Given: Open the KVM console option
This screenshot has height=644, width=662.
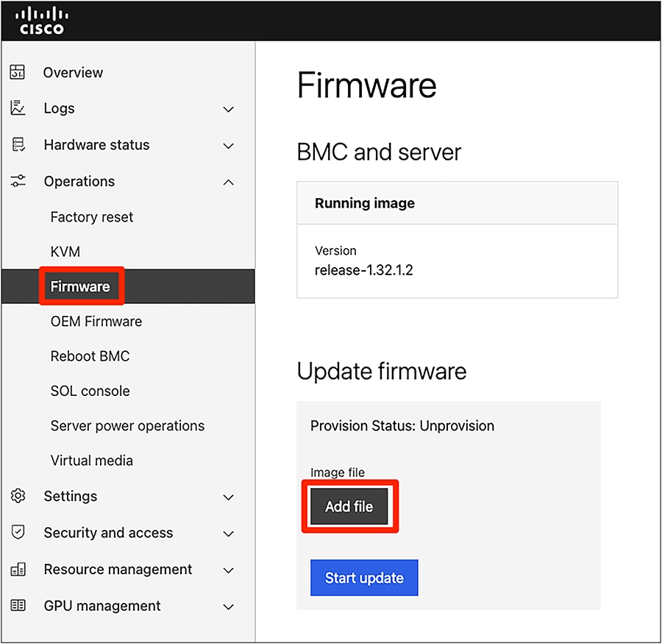Looking at the screenshot, I should point(65,251).
